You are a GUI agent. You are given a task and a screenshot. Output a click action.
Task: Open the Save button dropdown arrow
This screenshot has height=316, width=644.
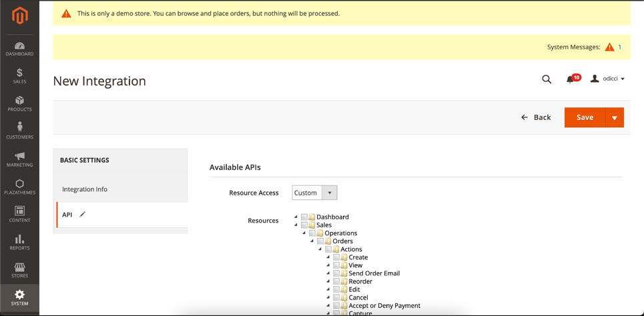click(614, 117)
